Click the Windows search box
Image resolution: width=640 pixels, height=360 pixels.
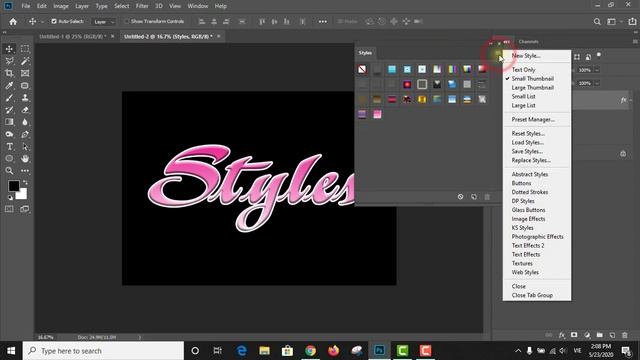coord(103,351)
